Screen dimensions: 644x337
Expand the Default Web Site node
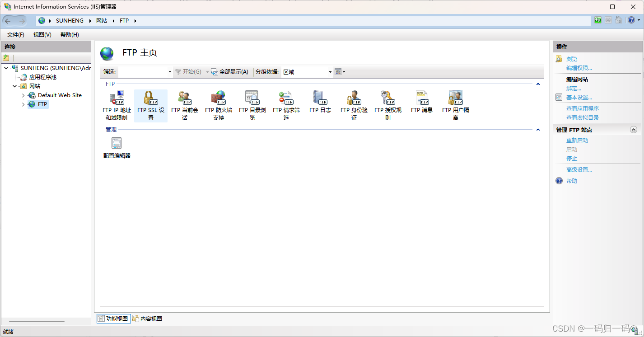[23, 95]
